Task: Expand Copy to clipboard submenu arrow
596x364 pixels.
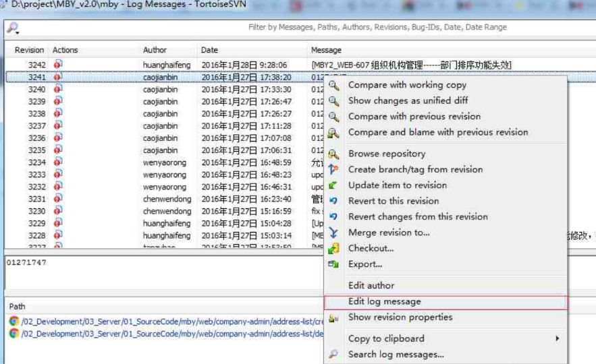Action: pyautogui.click(x=558, y=338)
